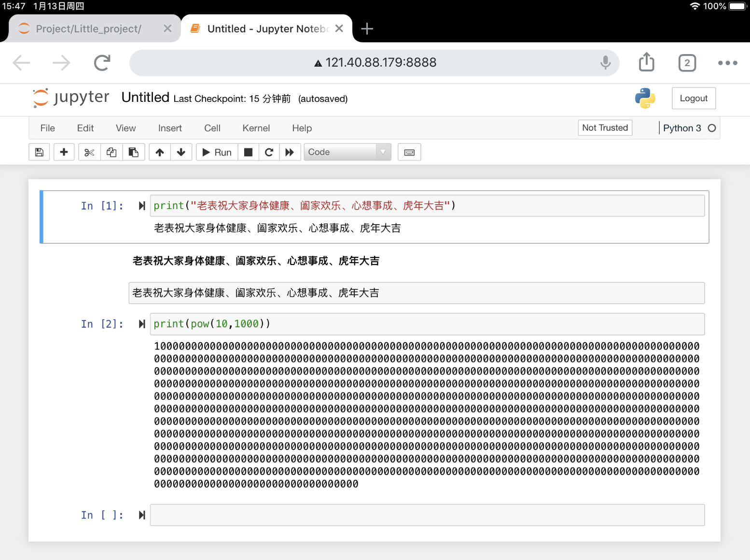750x560 pixels.
Task: Interrupt the kernel with stop icon
Action: click(248, 152)
